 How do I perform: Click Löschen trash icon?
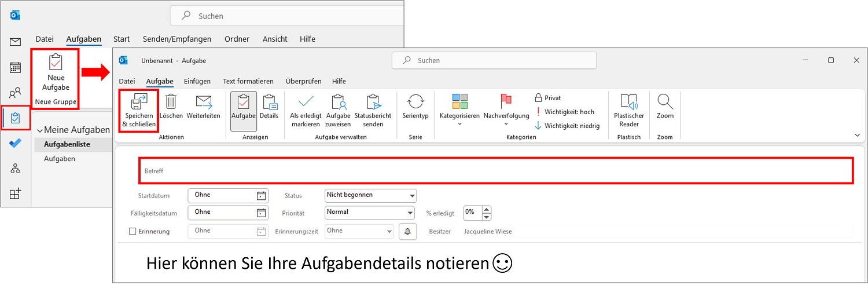[171, 105]
